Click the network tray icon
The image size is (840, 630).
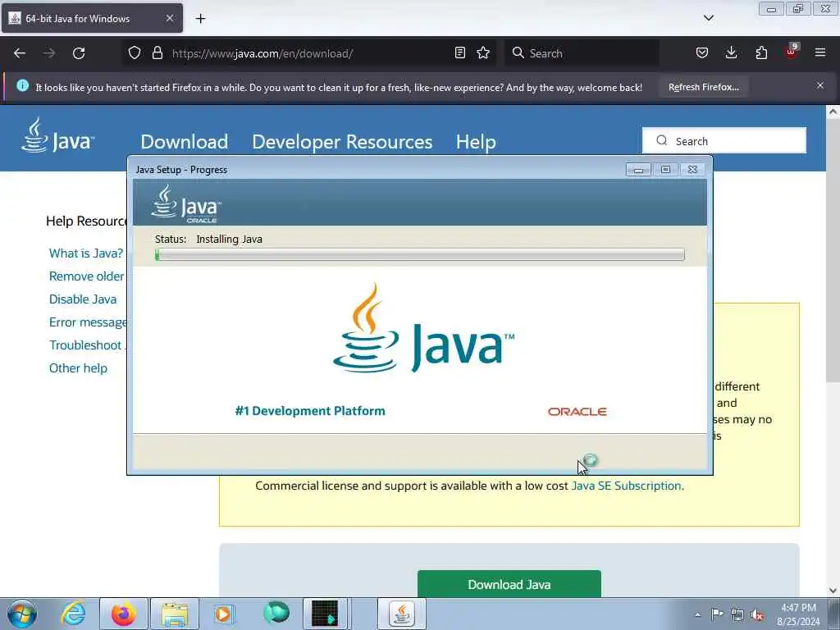coord(737,614)
